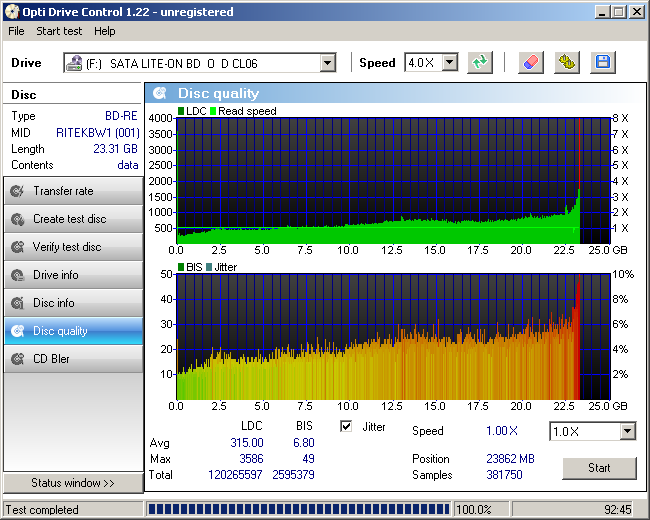
Task: Click the refresh drives green arrows icon
Action: (x=480, y=63)
